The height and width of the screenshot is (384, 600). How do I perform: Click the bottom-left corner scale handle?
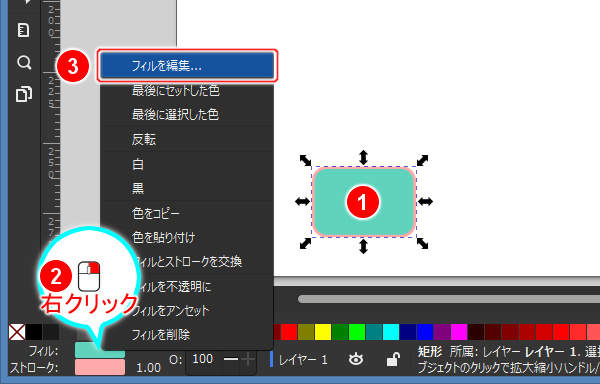tap(305, 243)
